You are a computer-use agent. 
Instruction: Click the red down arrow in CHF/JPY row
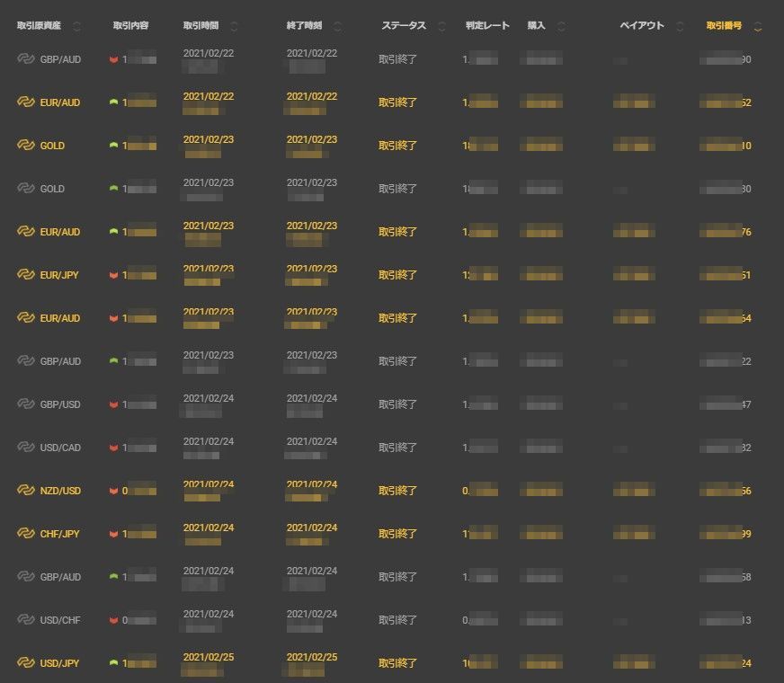point(113,534)
